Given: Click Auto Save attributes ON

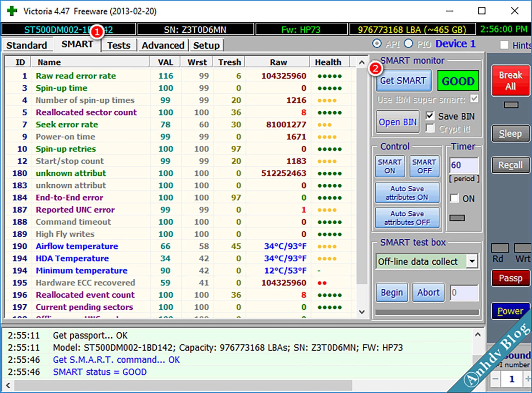Looking at the screenshot, I should 407,193.
